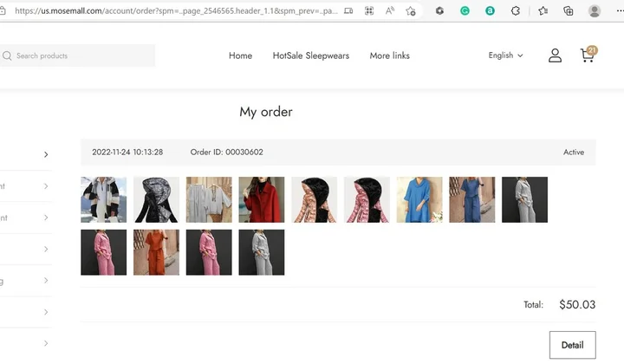Open the black hooded coat thumbnail
Viewport: 624px width, 364px height.
tap(156, 199)
